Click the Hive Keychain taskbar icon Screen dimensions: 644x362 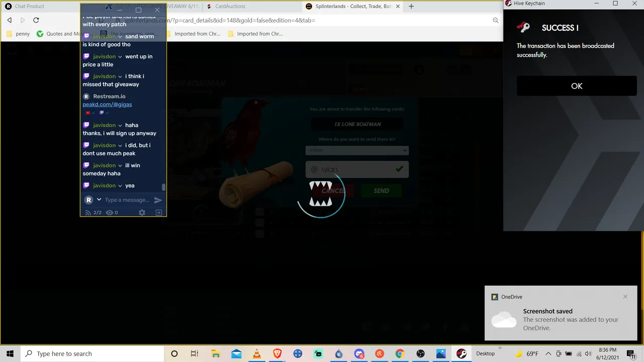461,353
